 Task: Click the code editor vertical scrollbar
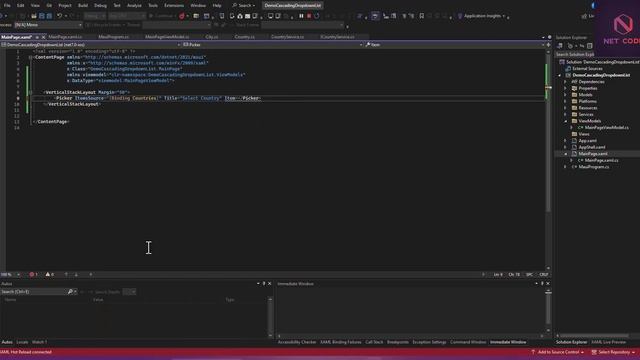click(548, 159)
